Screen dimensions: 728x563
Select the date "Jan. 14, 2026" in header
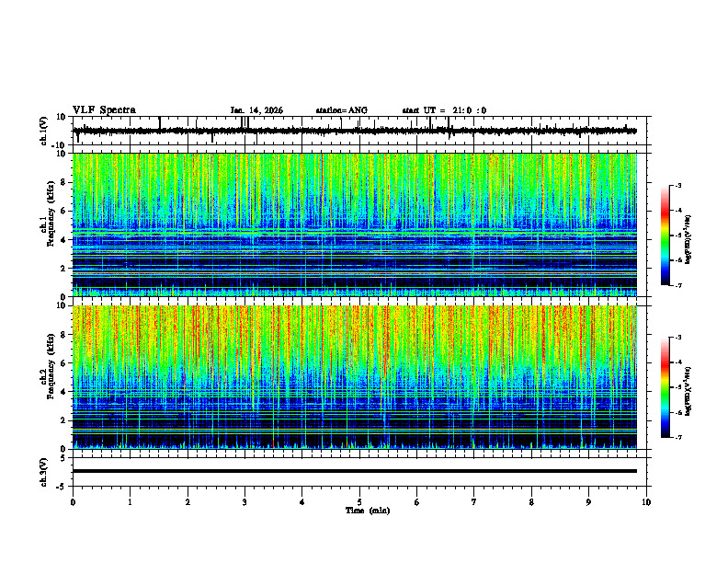click(256, 110)
